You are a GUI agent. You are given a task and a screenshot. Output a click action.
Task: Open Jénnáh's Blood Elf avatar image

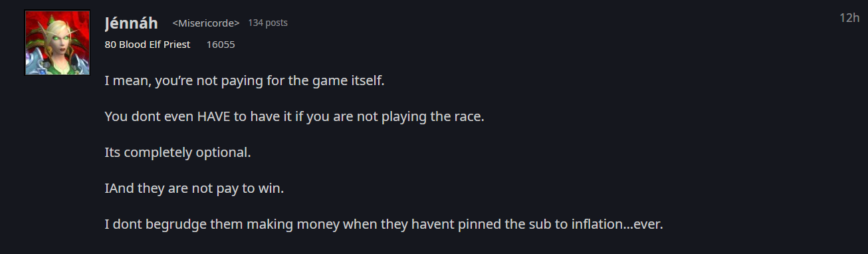(x=57, y=43)
